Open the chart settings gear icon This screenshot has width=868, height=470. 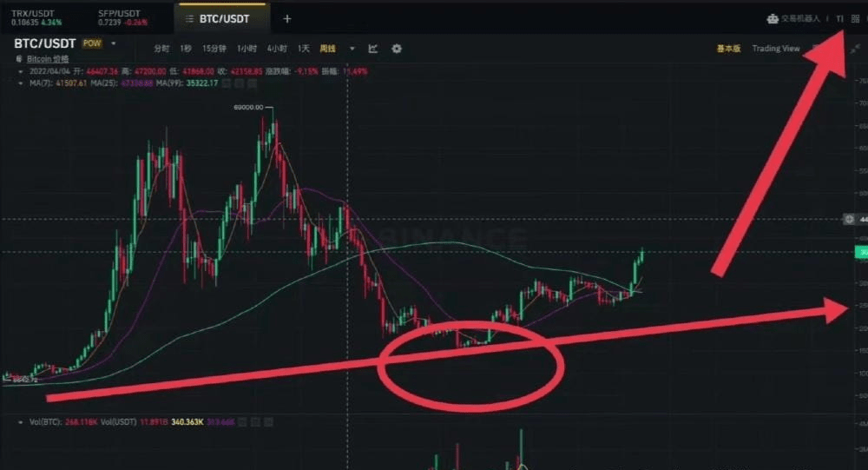[397, 49]
